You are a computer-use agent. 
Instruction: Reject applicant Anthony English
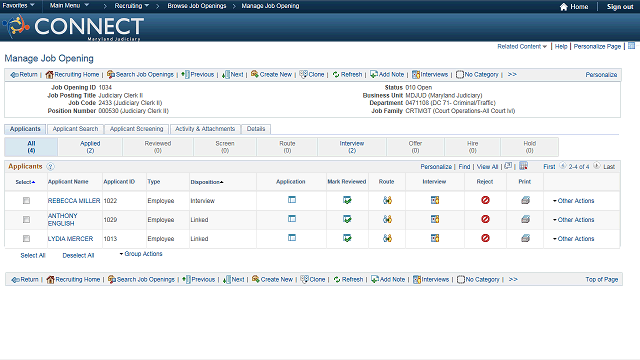tap(485, 219)
